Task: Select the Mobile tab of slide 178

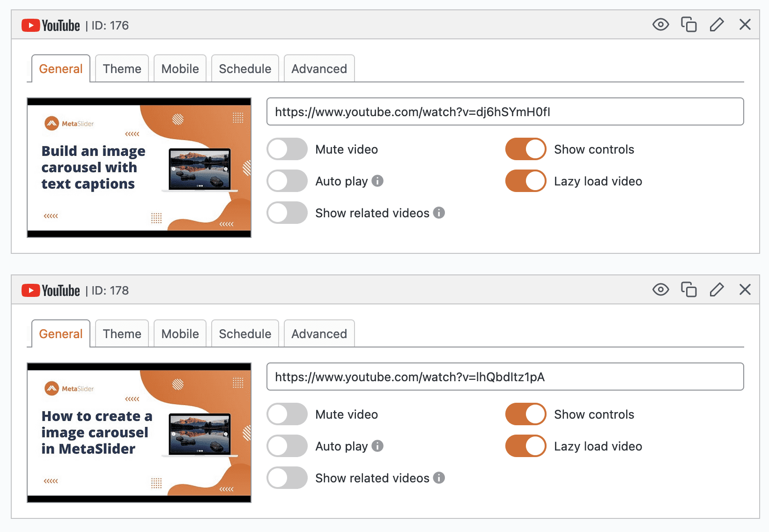Action: point(180,334)
